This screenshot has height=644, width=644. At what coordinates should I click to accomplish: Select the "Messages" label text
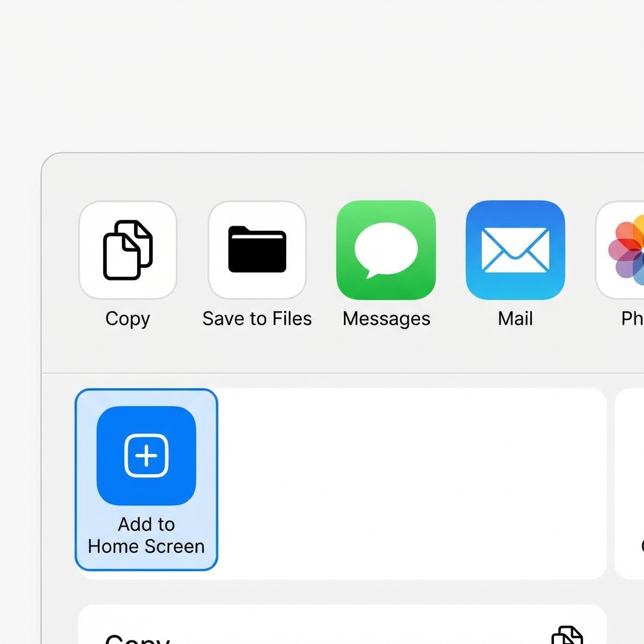(386, 319)
